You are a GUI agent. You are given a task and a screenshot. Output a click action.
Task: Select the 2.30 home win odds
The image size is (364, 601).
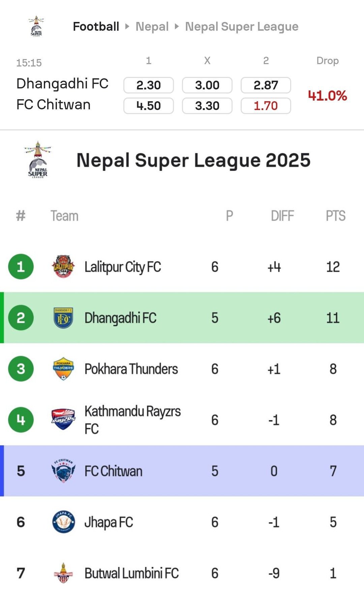149,85
